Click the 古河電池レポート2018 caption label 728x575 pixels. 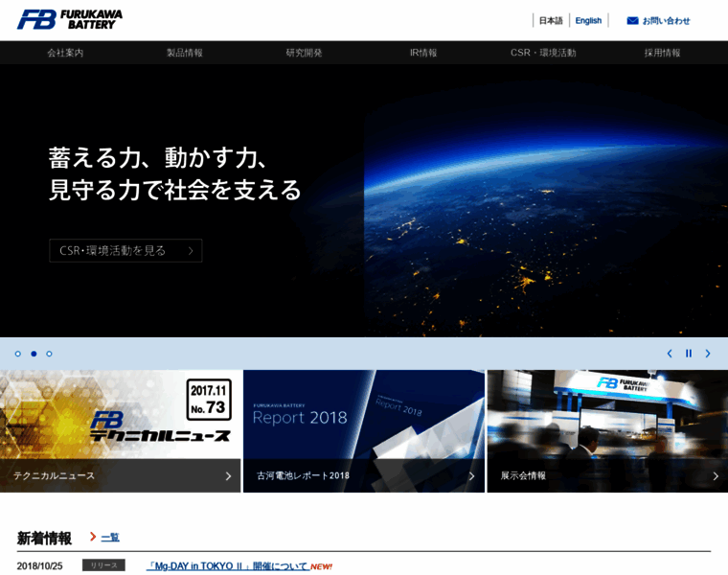pos(304,475)
